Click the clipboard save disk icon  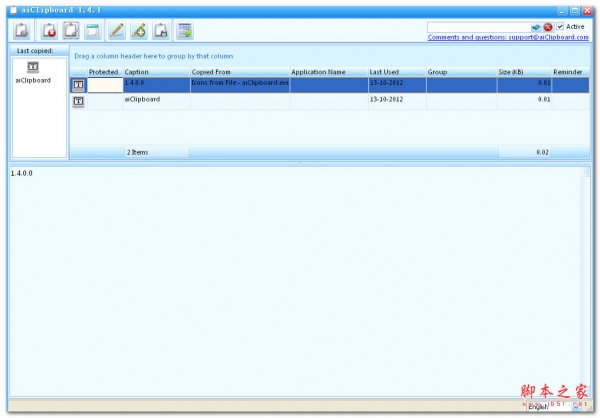coord(161,30)
